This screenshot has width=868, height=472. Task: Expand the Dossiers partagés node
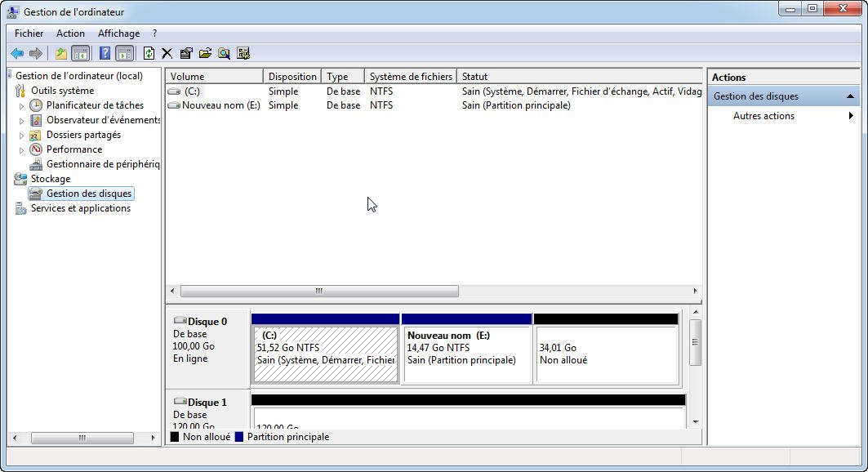21,135
